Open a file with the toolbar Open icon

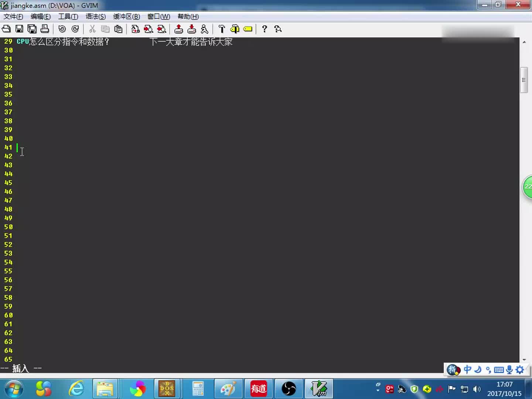[x=6, y=29]
